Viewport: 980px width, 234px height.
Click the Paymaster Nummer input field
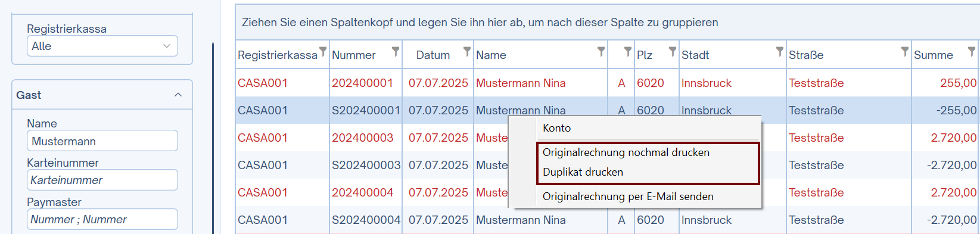click(102, 219)
